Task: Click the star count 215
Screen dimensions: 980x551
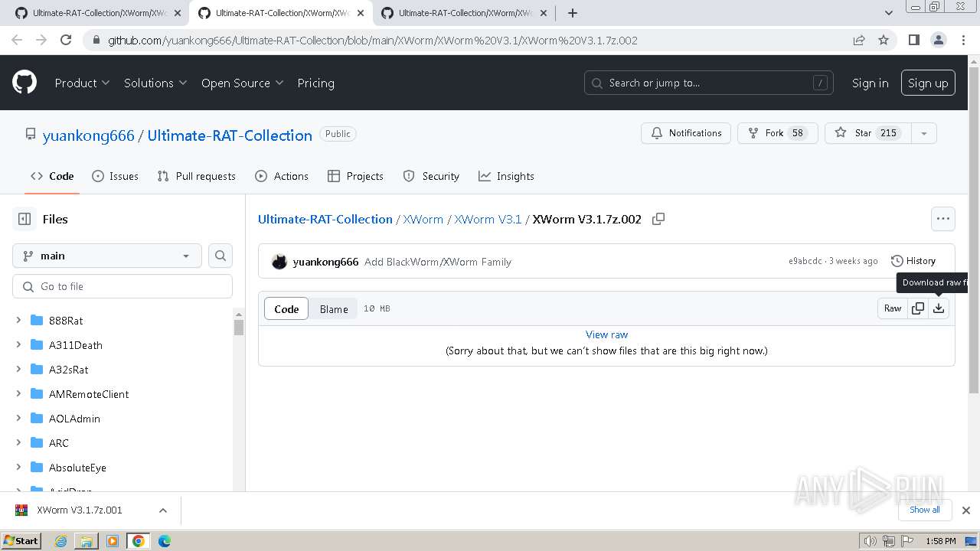Action: [x=888, y=133]
